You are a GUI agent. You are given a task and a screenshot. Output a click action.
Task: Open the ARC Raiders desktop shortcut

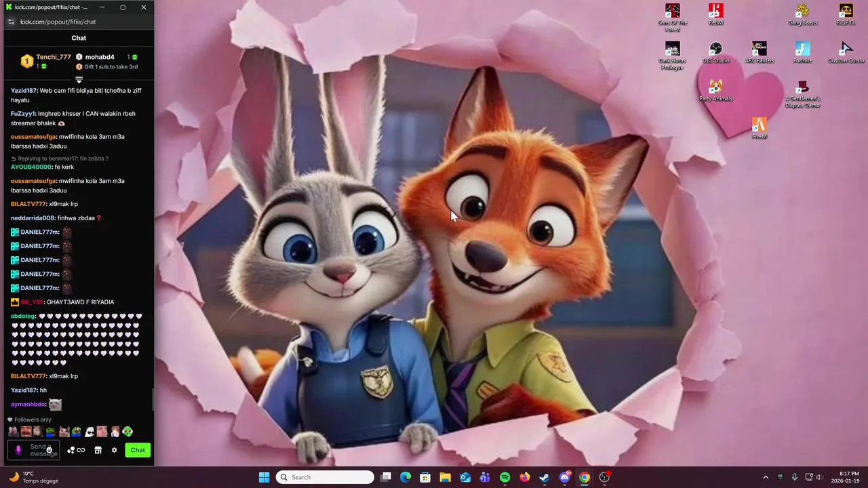tap(759, 52)
